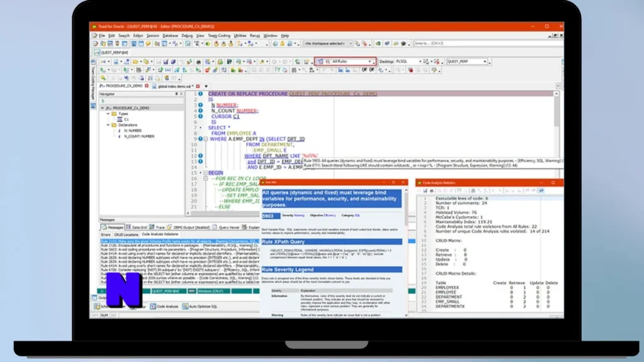Click Auto Optimize SQL at bottom
Image resolution: width=644 pixels, height=362 pixels.
[200, 306]
